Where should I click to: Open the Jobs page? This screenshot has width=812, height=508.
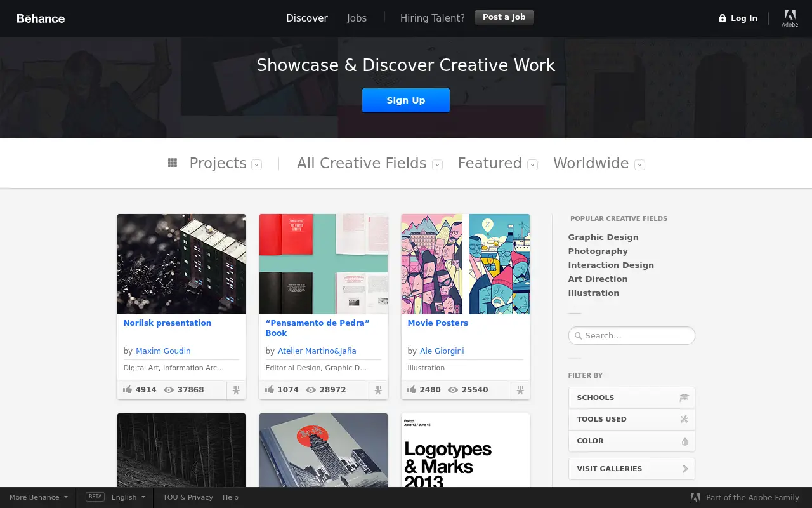[357, 18]
